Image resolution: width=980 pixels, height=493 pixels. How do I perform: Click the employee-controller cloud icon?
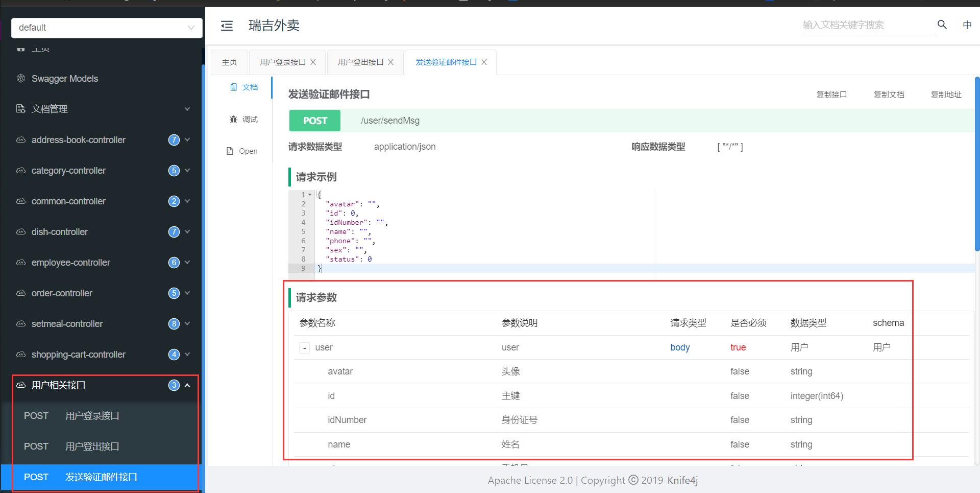[x=21, y=262]
